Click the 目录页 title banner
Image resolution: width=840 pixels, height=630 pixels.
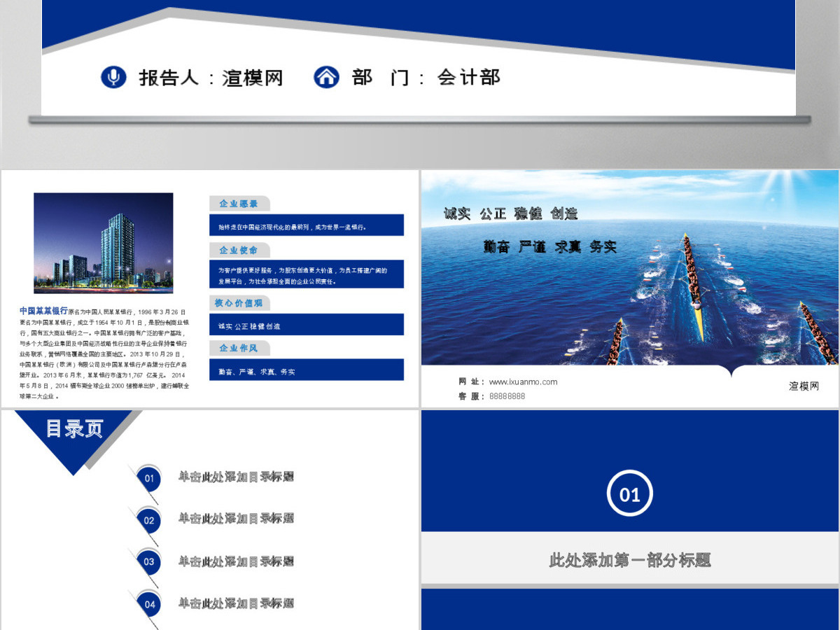(x=75, y=428)
